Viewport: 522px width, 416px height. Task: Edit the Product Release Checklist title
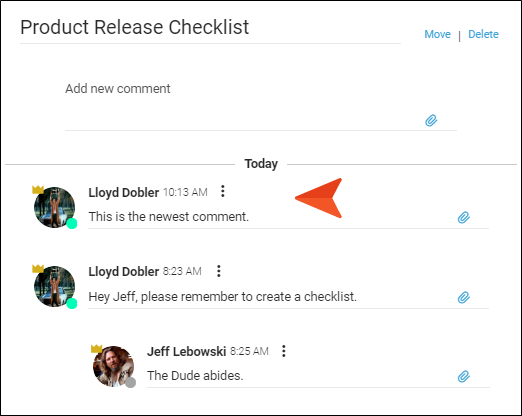pyautogui.click(x=210, y=27)
